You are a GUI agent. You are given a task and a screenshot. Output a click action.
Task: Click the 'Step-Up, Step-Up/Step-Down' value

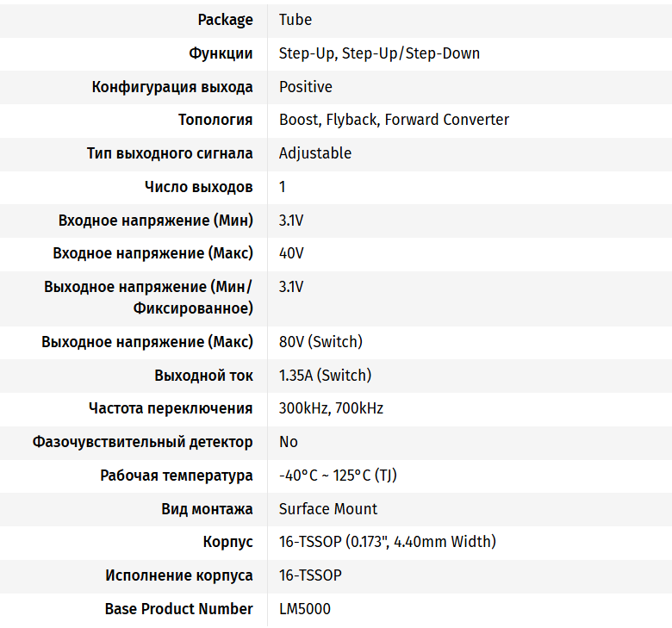(x=379, y=53)
